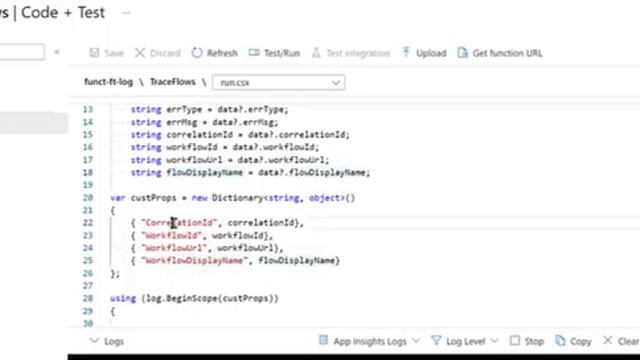Click the "WorkflowUrl" string on line 24
Image resolution: width=640 pixels, height=360 pixels.
pos(174,248)
